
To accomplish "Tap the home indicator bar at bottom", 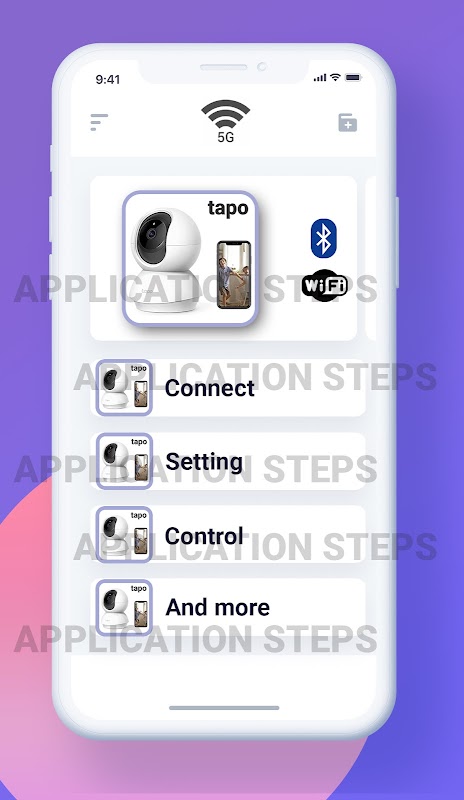I will (224, 708).
